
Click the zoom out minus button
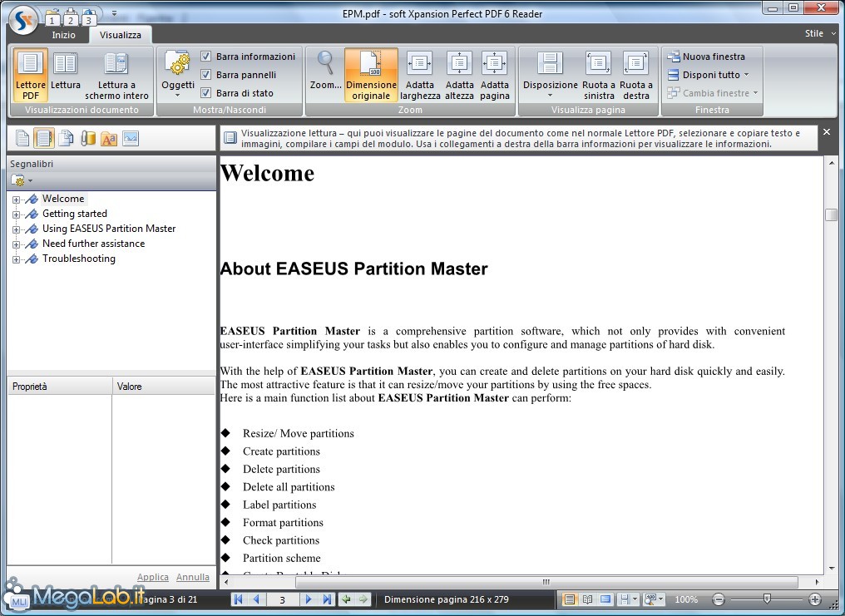point(719,599)
